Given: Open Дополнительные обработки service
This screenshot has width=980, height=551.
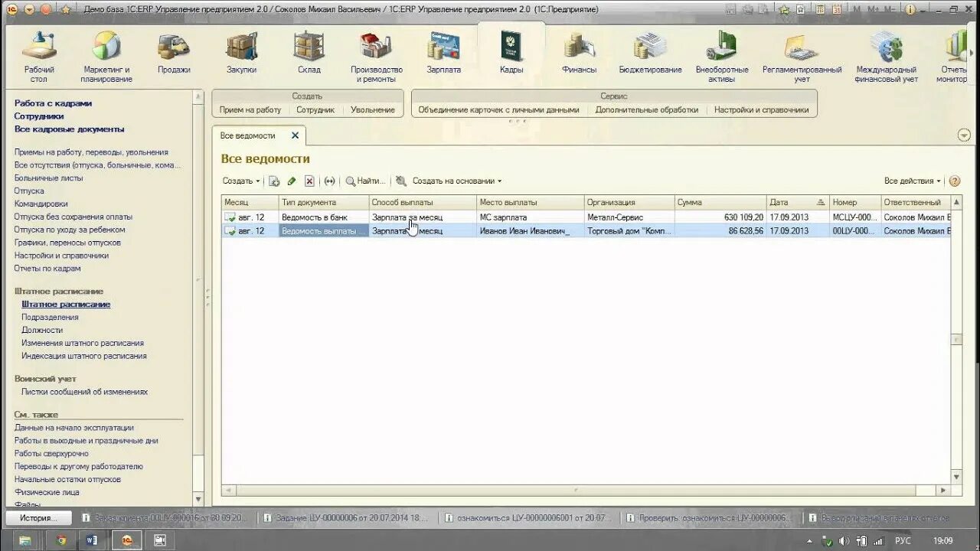Looking at the screenshot, I should [x=647, y=109].
